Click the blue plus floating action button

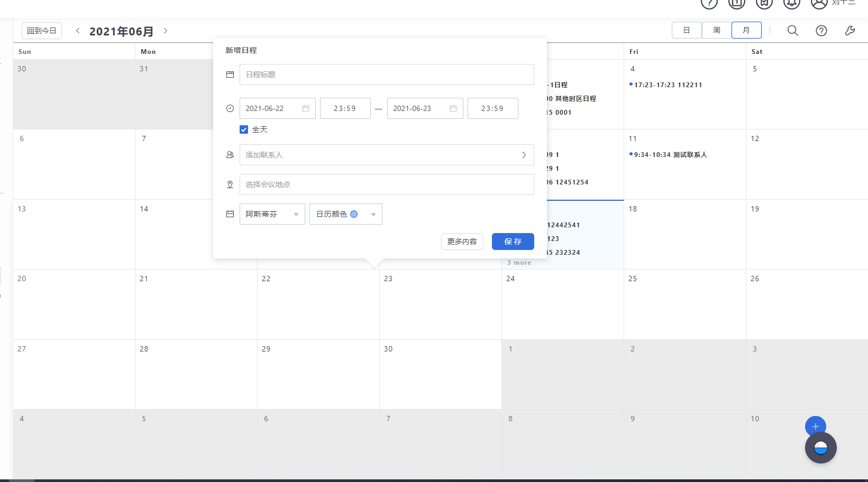(815, 426)
